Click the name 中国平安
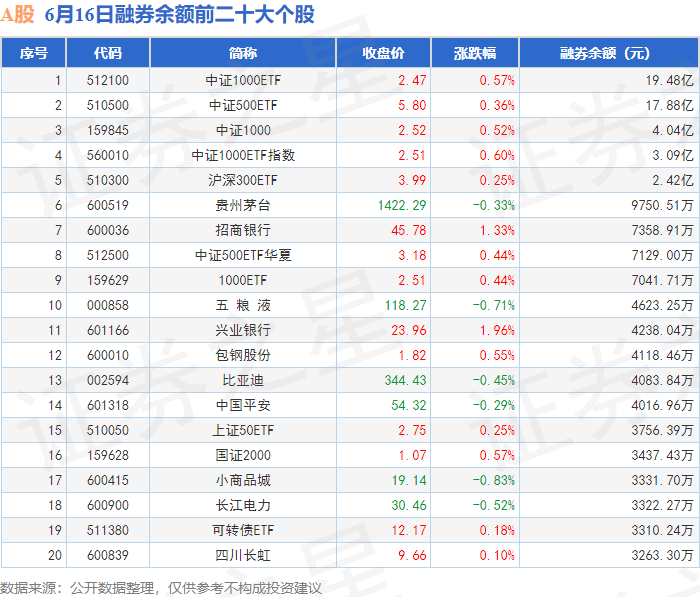700x597 pixels. pyautogui.click(x=243, y=405)
